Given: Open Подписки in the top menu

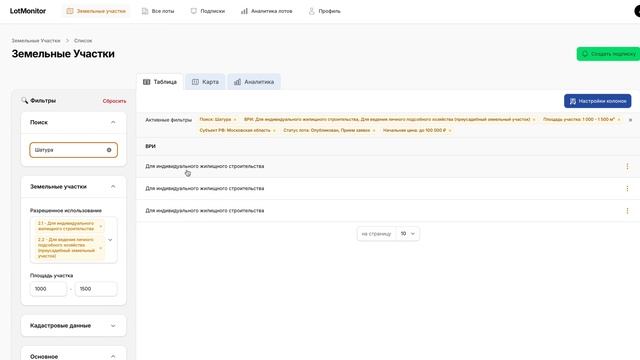Looking at the screenshot, I should tap(208, 11).
